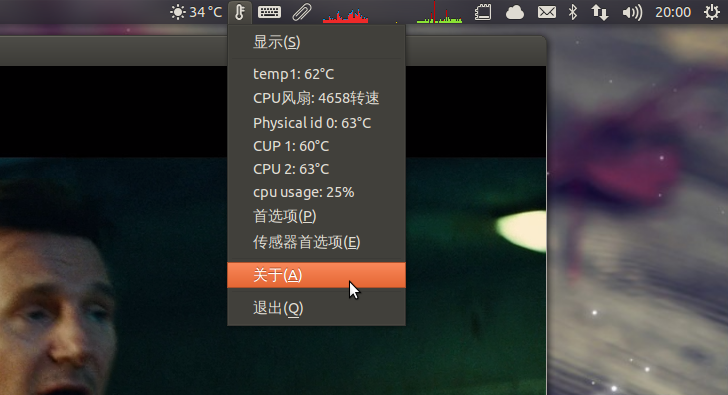Click the Bluetooth indicator icon

(x=573, y=12)
